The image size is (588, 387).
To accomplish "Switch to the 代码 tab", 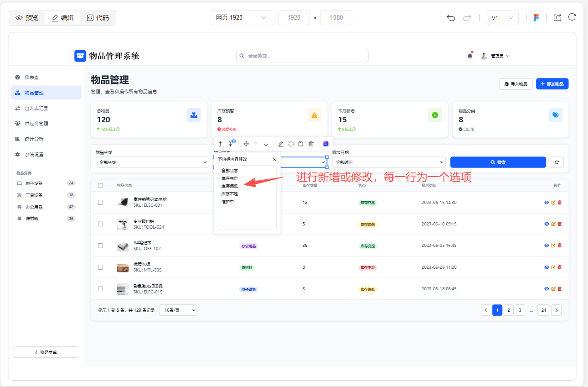I will coord(98,18).
